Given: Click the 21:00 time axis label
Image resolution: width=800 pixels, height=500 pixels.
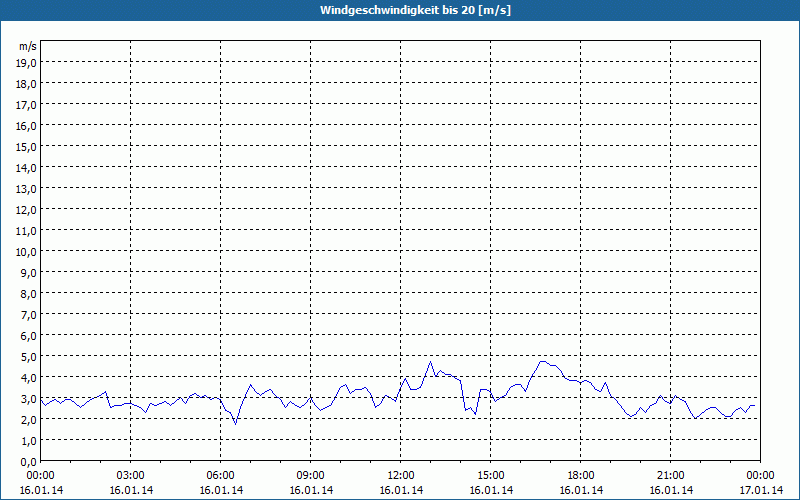Looking at the screenshot, I should [x=670, y=476].
